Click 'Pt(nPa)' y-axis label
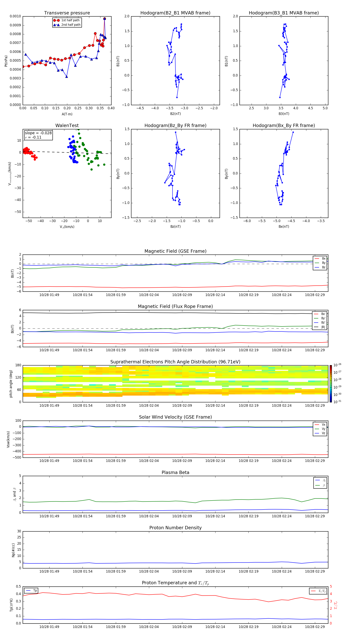 [x=6, y=61]
